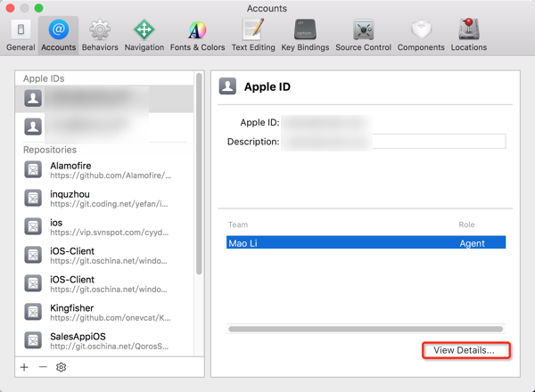Open Text Editing preferences icon
Screen dimensions: 535x392
pos(253,29)
